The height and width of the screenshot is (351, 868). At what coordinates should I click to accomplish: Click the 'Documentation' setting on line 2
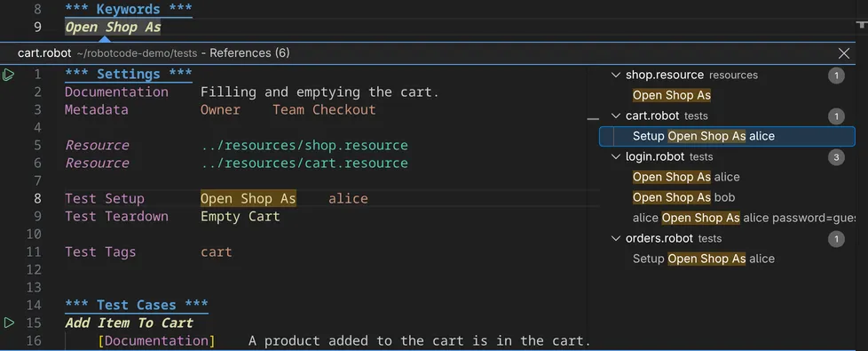tap(116, 92)
